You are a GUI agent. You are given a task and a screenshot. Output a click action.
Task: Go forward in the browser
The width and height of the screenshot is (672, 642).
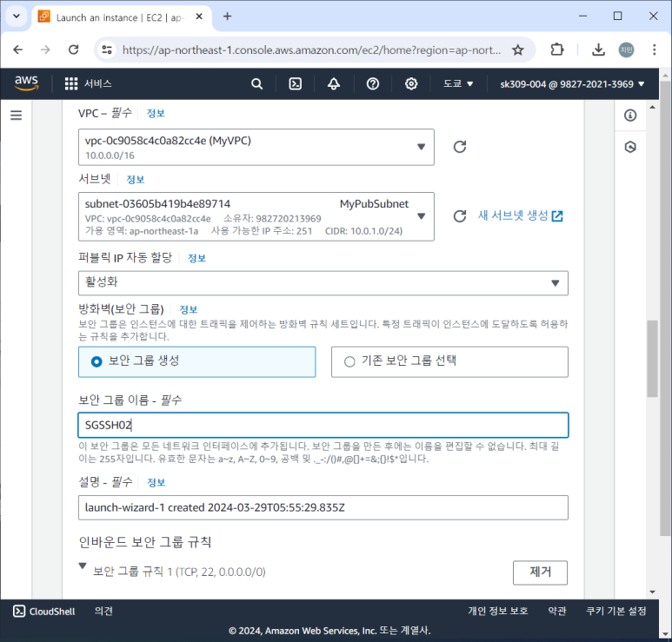(x=45, y=50)
